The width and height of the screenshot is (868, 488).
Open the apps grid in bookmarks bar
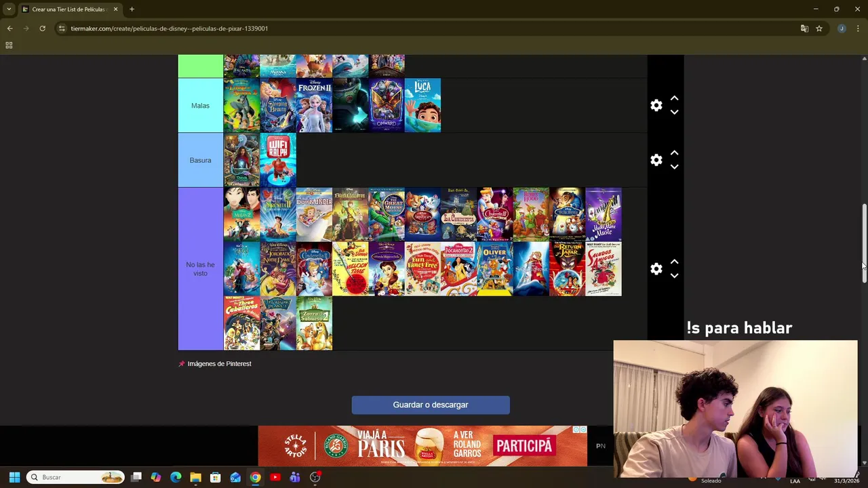9,45
